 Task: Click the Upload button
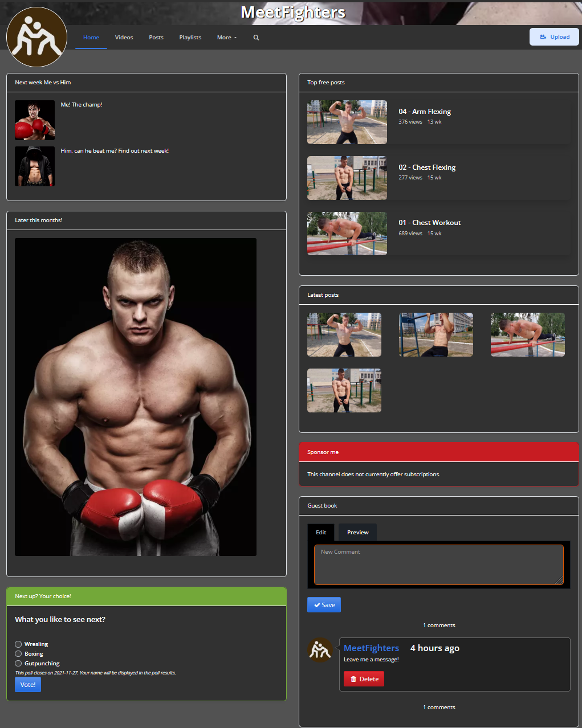554,37
